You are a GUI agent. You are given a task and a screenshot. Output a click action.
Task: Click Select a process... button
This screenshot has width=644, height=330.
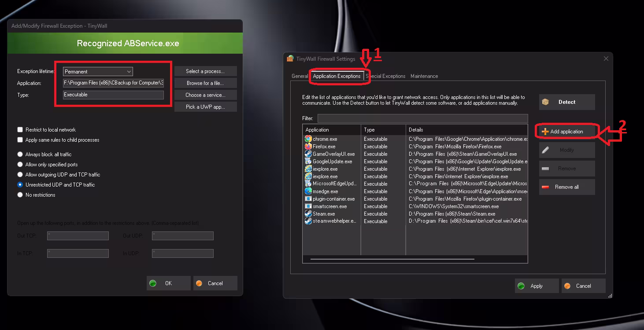point(205,71)
